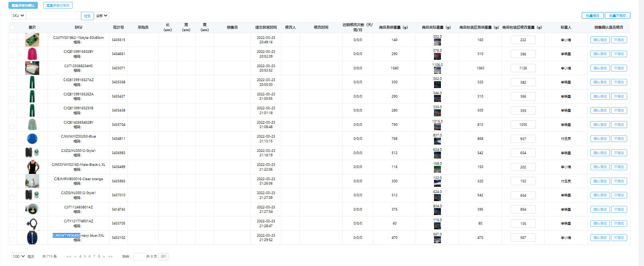Open the navy blue jacket product thumbnail

click(32, 237)
